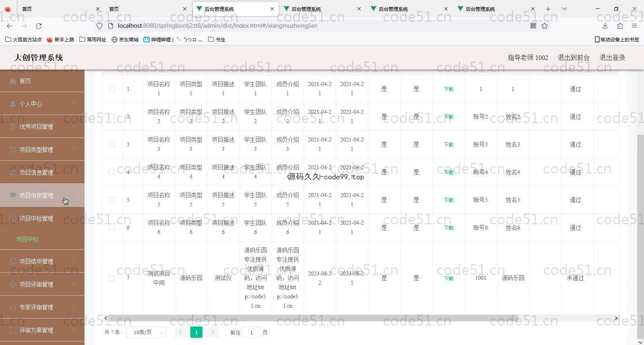644x345 pixels.
Task: Open 火狐官方站点 bookmark
Action: [23, 39]
